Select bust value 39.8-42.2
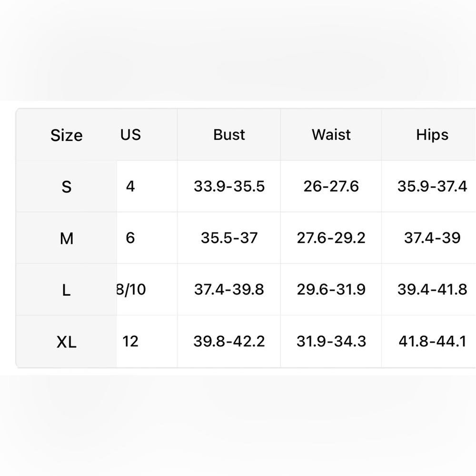The image size is (476, 476). pyautogui.click(x=229, y=341)
